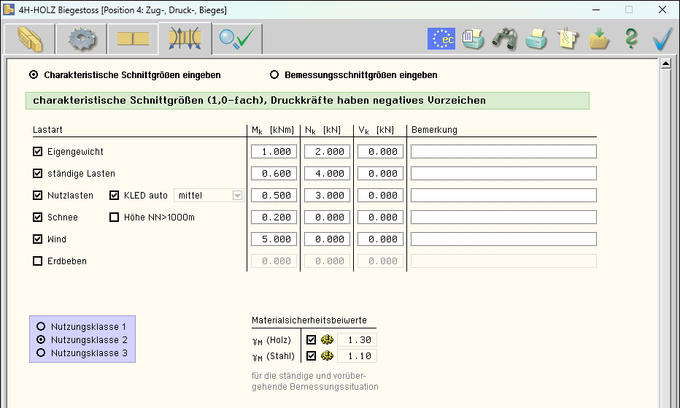Switch to the gear settings tab
Screen dimensions: 680x408
coord(81,39)
